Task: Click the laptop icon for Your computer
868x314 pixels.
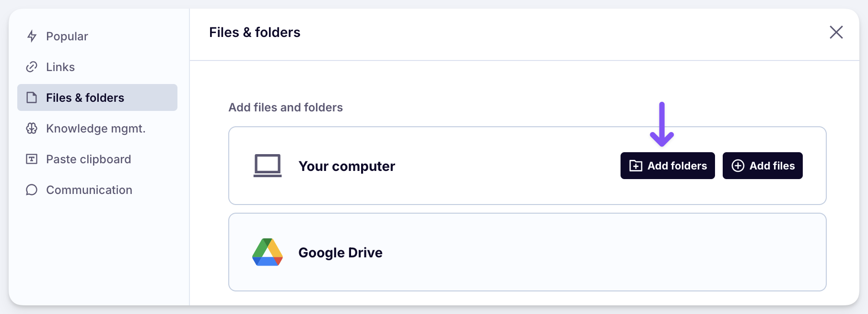Action: (x=267, y=166)
